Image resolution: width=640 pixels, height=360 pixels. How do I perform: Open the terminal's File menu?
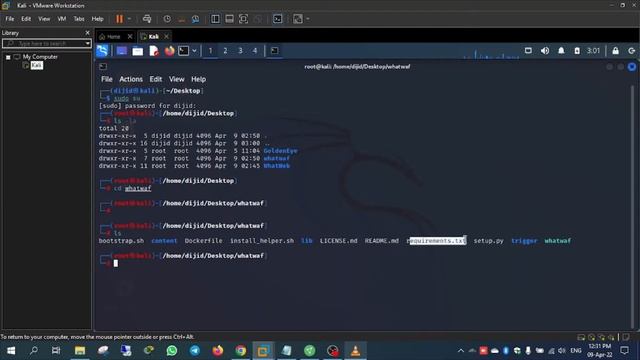coord(107,79)
